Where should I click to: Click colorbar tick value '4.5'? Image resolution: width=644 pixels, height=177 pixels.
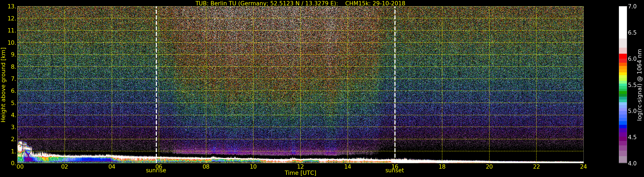pyautogui.click(x=632, y=137)
